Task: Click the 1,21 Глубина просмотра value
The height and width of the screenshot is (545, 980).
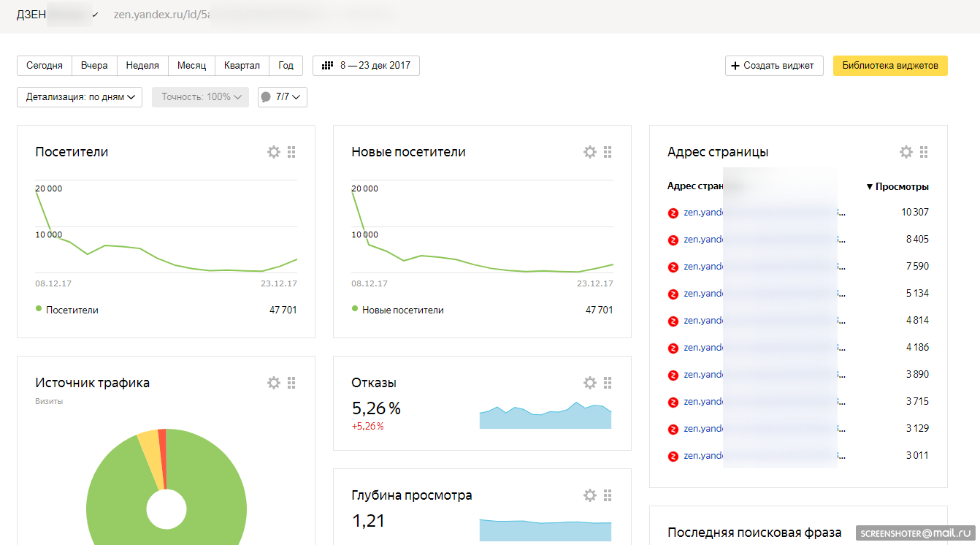Action: [368, 521]
